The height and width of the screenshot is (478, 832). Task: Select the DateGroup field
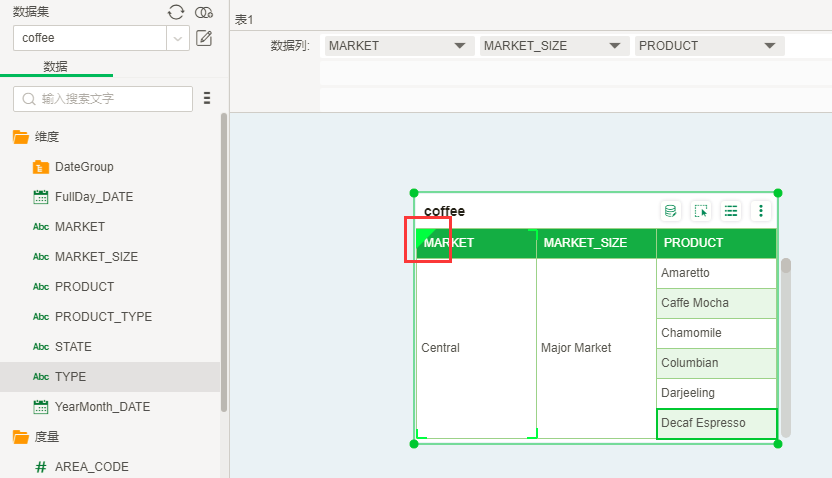click(x=84, y=167)
